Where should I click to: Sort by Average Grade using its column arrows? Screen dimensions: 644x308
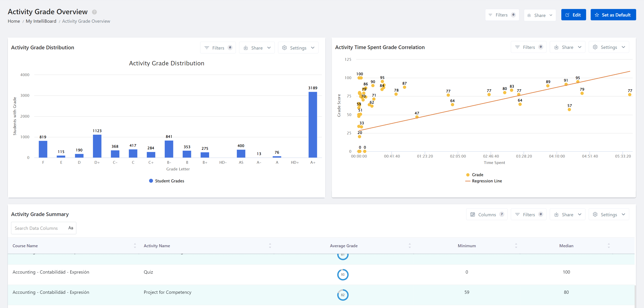[409, 246]
